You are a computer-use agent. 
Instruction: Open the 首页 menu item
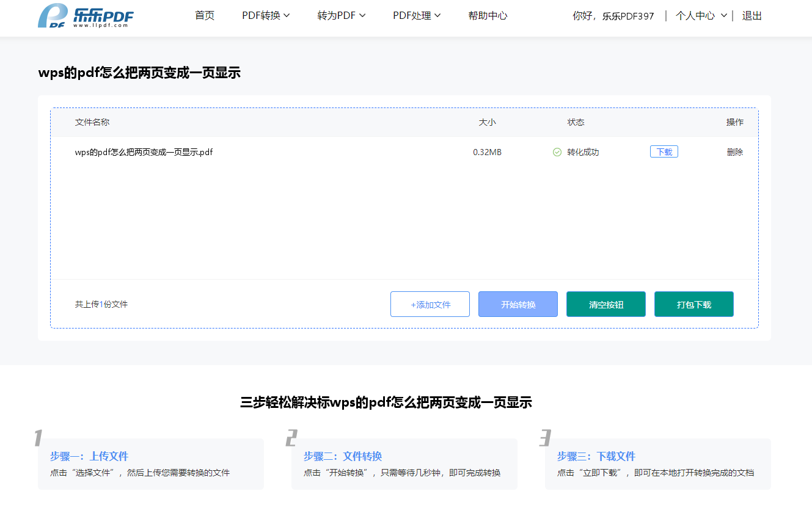tap(205, 16)
